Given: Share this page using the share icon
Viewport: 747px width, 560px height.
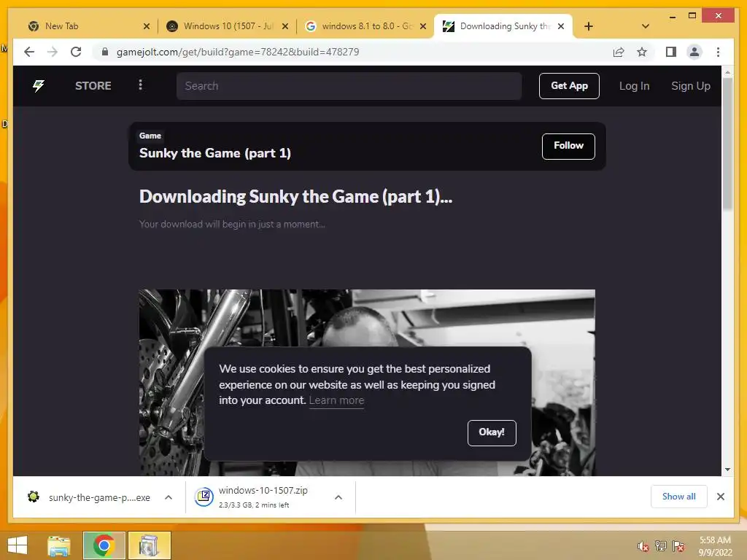Looking at the screenshot, I should [619, 52].
